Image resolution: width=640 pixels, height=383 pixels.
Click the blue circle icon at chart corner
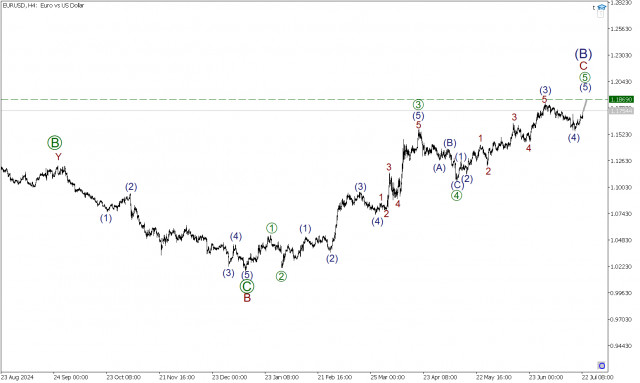601,365
